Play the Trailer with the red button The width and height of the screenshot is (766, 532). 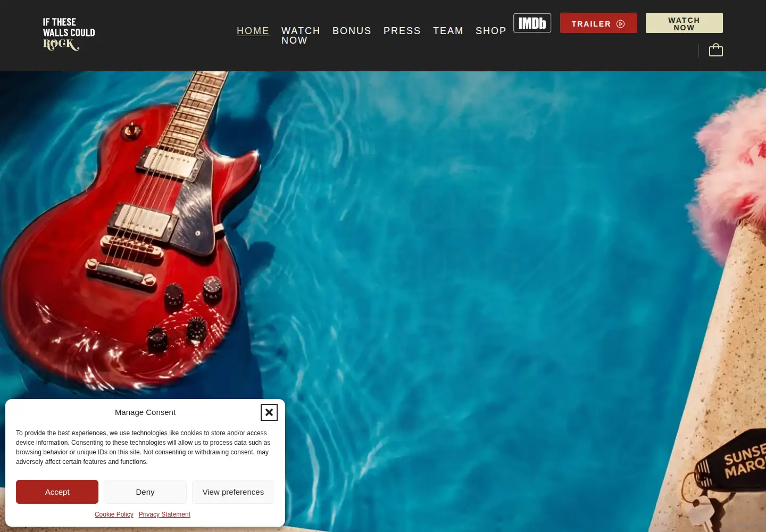598,23
